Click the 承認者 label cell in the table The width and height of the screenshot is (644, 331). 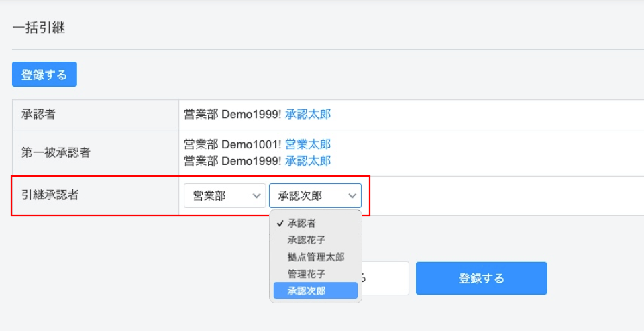(96, 115)
